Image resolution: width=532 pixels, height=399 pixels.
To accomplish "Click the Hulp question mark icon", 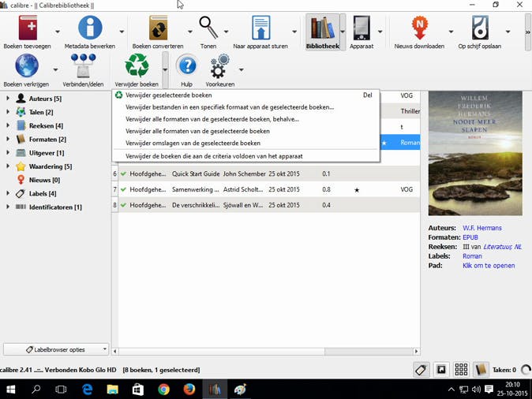I will [186, 66].
